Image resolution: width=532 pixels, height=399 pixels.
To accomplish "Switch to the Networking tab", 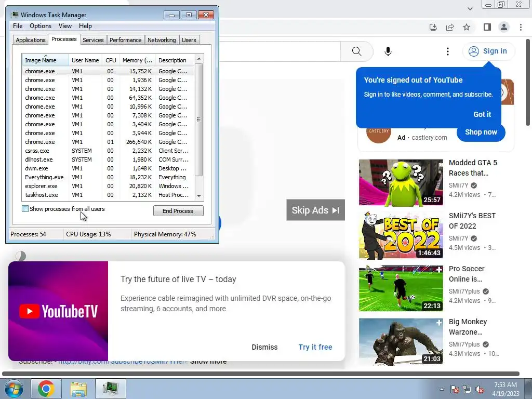I will pos(162,40).
